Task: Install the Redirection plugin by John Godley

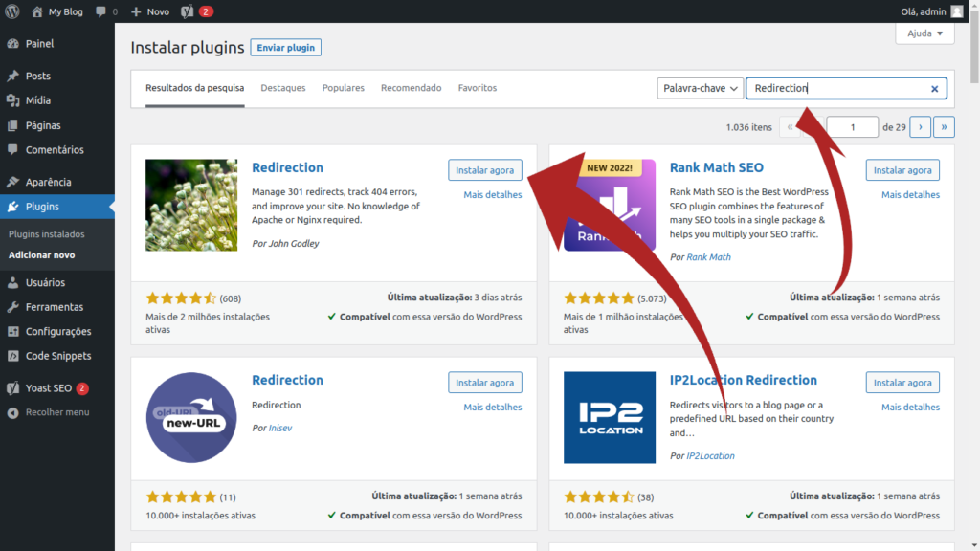Action: tap(484, 169)
